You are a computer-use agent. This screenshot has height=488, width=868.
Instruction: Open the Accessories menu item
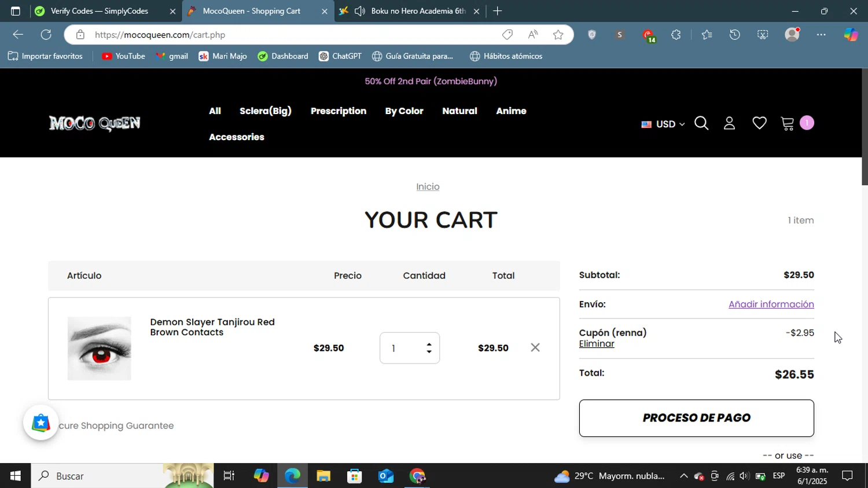237,137
